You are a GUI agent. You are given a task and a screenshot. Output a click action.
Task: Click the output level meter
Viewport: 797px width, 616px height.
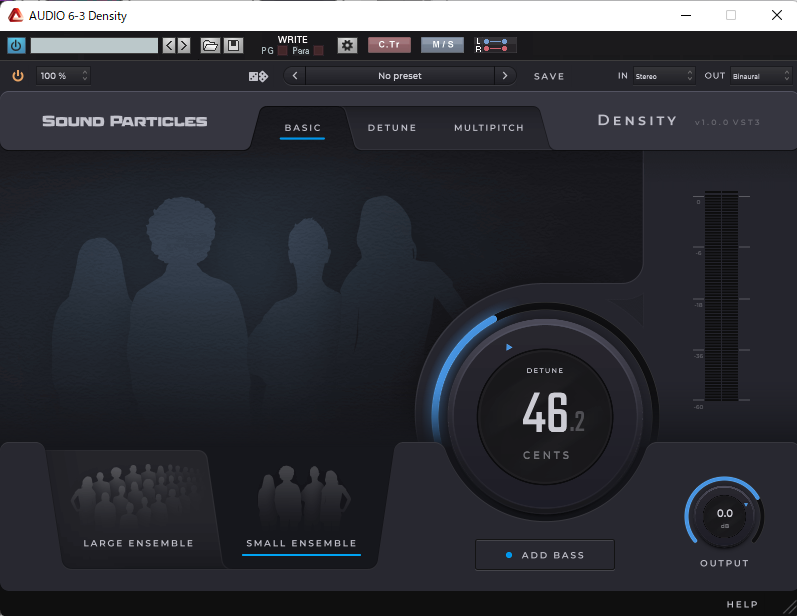pyautogui.click(x=721, y=296)
